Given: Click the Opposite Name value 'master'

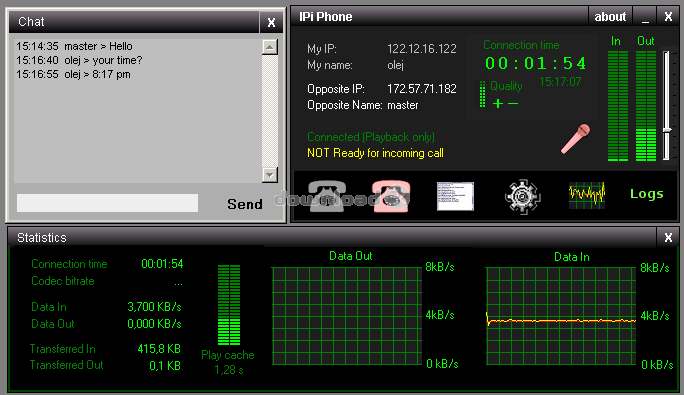Looking at the screenshot, I should 403,105.
